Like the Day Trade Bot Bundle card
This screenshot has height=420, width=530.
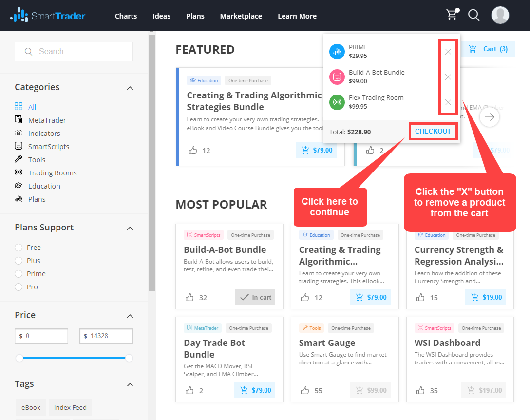pyautogui.click(x=189, y=390)
